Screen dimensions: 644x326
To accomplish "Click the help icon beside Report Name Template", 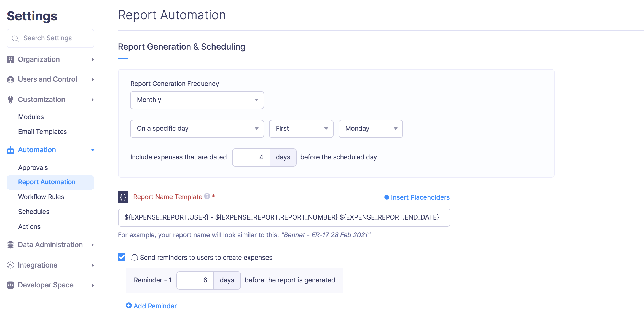I will 207,196.
